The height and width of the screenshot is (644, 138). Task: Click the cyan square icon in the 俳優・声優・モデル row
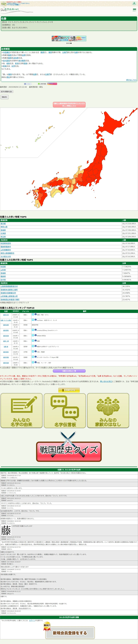click(33, 314)
